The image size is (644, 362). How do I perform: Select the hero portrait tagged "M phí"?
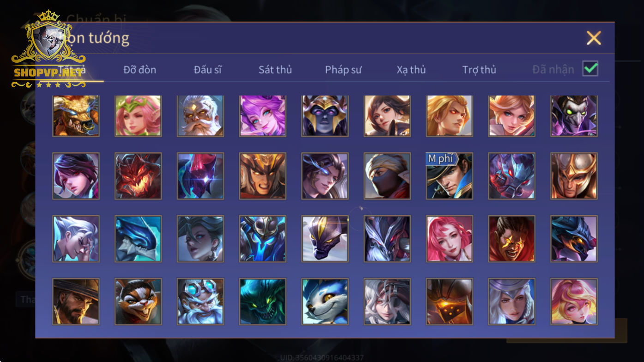(449, 176)
